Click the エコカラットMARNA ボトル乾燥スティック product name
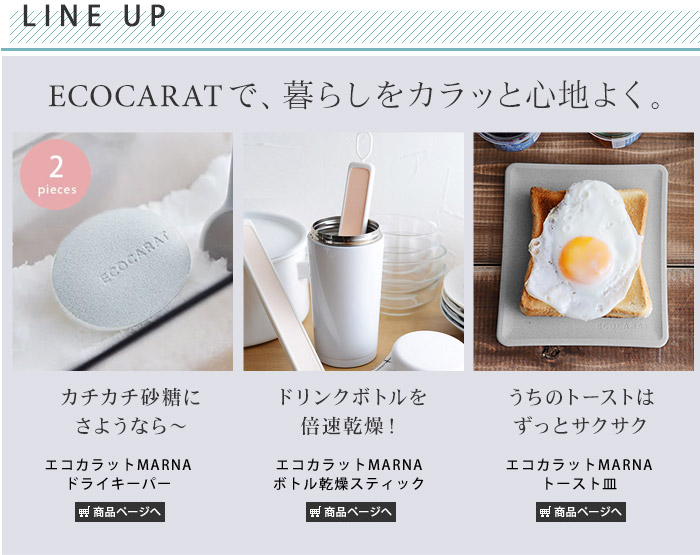The height and width of the screenshot is (555, 700). [349, 474]
